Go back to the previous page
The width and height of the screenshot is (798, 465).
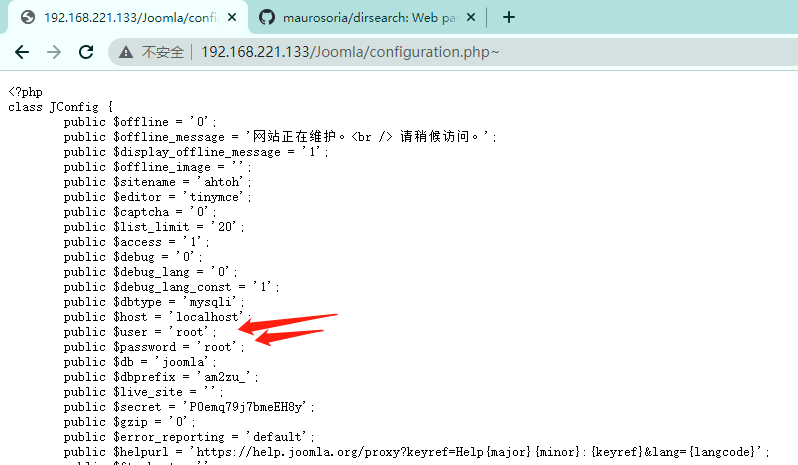pyautogui.click(x=22, y=52)
